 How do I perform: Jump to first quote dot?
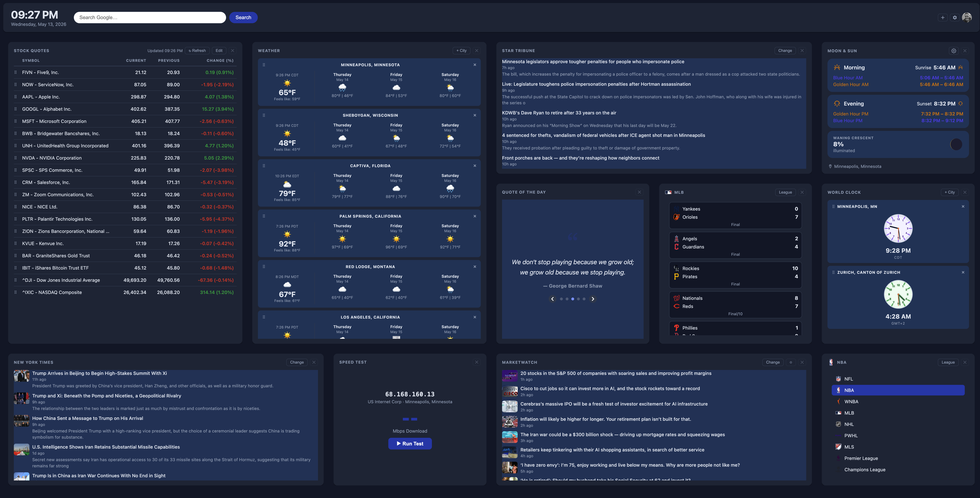pos(561,299)
